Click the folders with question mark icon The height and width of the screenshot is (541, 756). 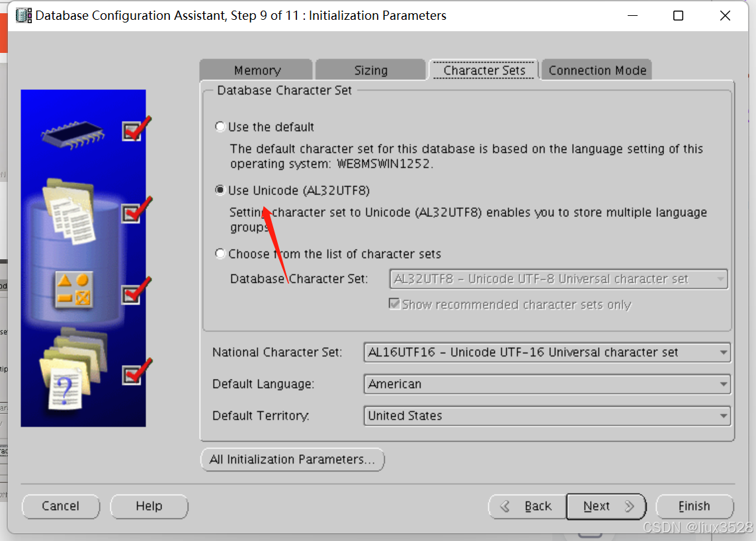point(73,369)
